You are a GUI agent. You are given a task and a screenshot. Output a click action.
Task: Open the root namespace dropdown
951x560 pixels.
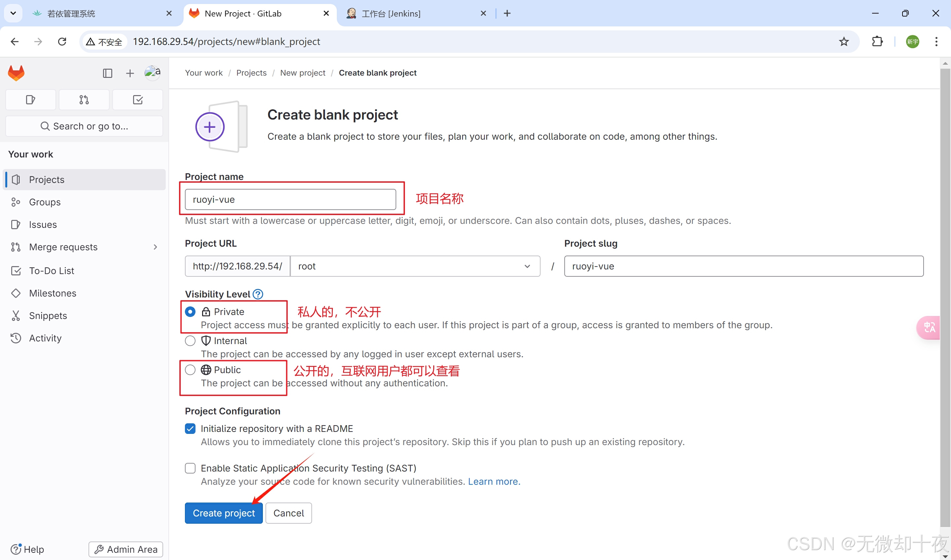coord(415,266)
